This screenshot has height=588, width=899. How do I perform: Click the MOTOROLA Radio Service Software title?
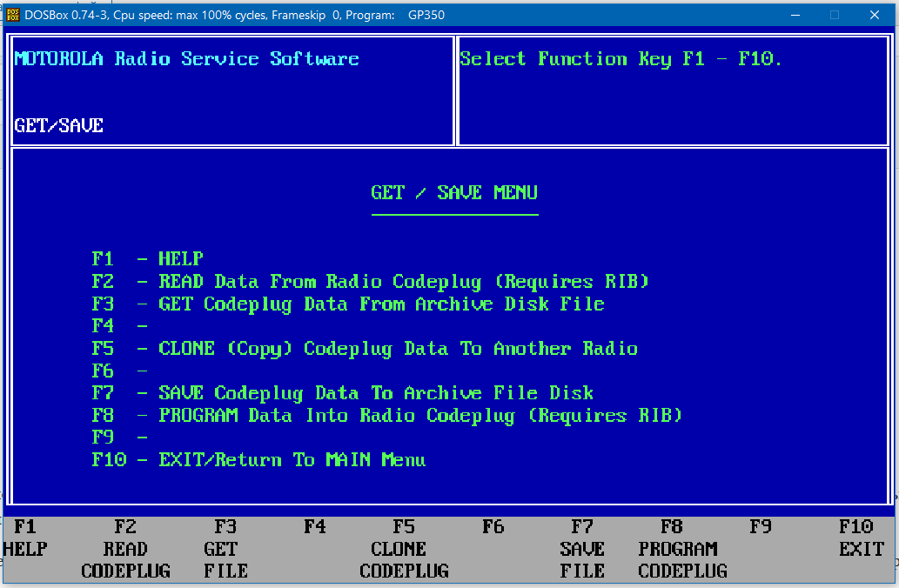[x=187, y=59]
